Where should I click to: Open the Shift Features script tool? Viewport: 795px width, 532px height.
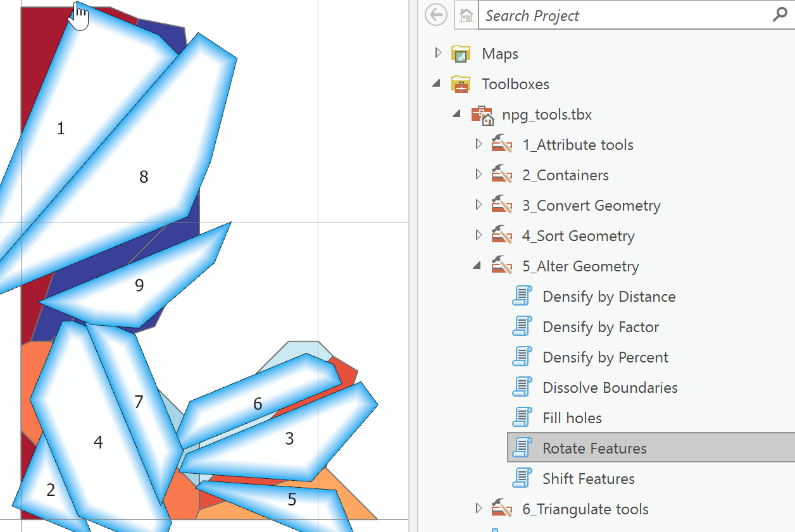[x=588, y=478]
